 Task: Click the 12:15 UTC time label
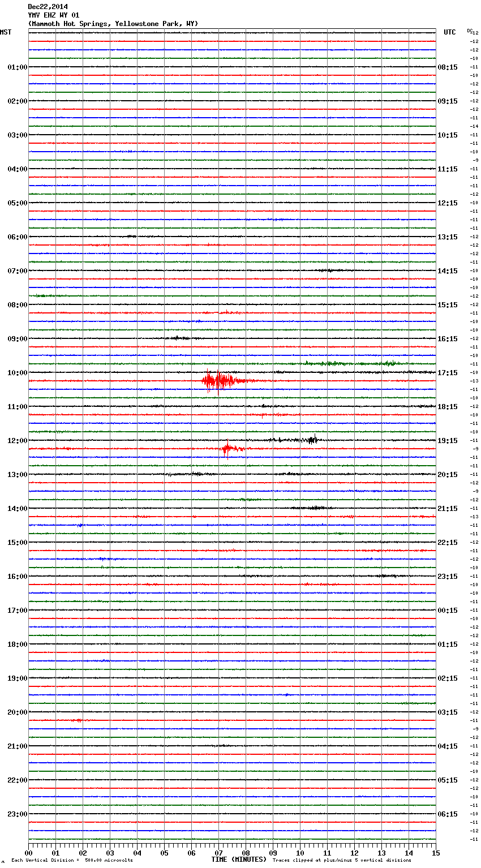(448, 203)
